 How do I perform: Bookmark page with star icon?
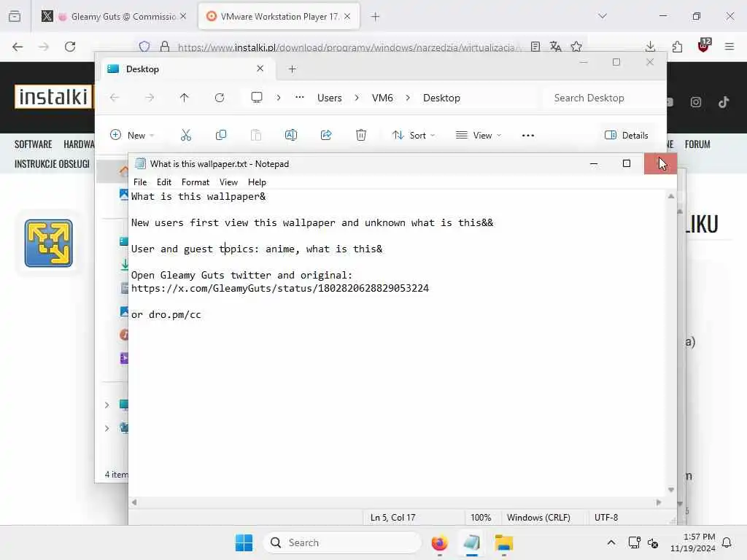576,46
